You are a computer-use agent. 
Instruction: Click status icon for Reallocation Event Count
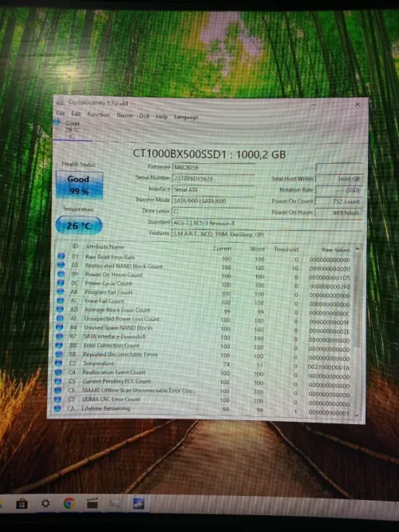click(x=58, y=372)
